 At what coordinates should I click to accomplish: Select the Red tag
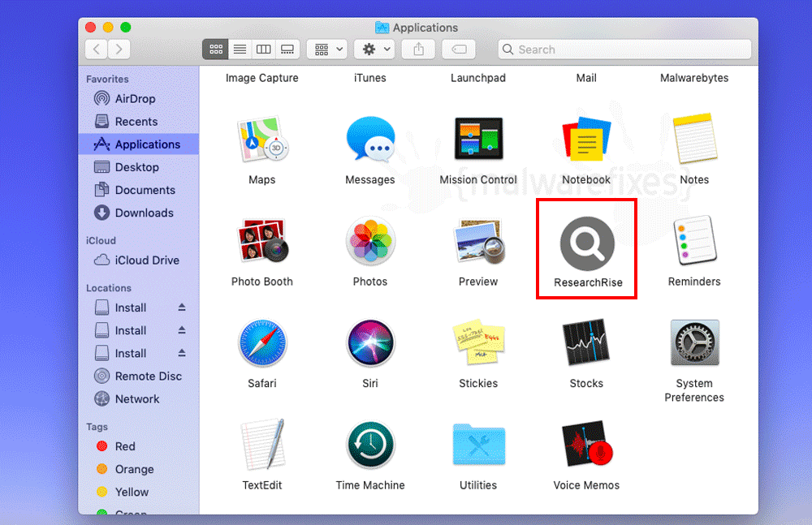(138, 446)
